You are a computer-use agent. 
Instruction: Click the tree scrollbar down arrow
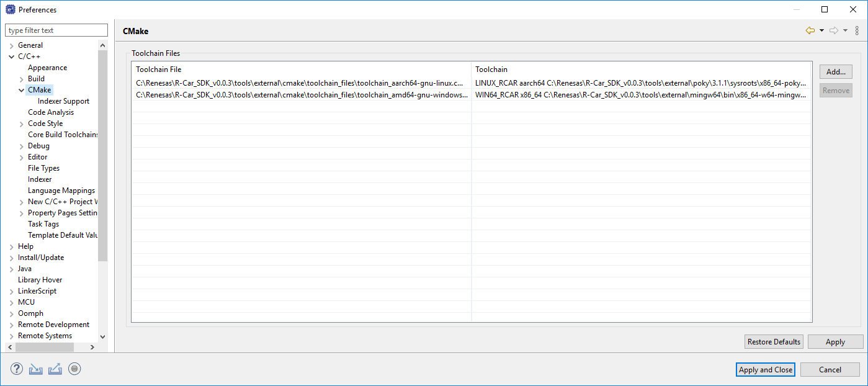(103, 336)
